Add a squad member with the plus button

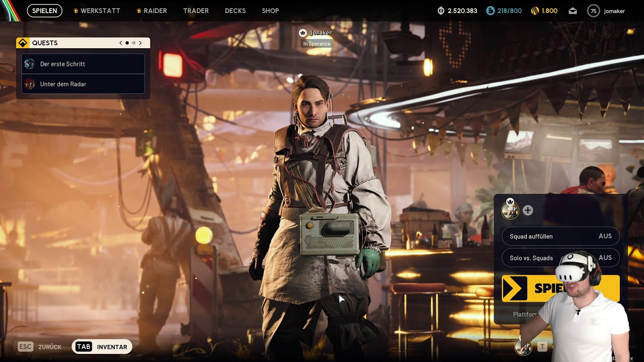(x=528, y=211)
